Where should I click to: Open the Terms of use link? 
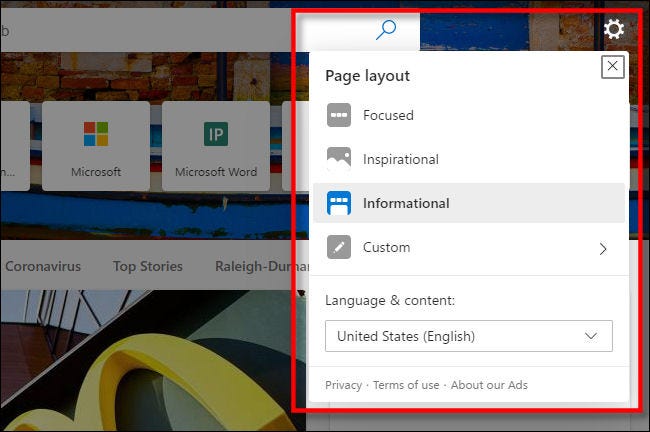406,385
